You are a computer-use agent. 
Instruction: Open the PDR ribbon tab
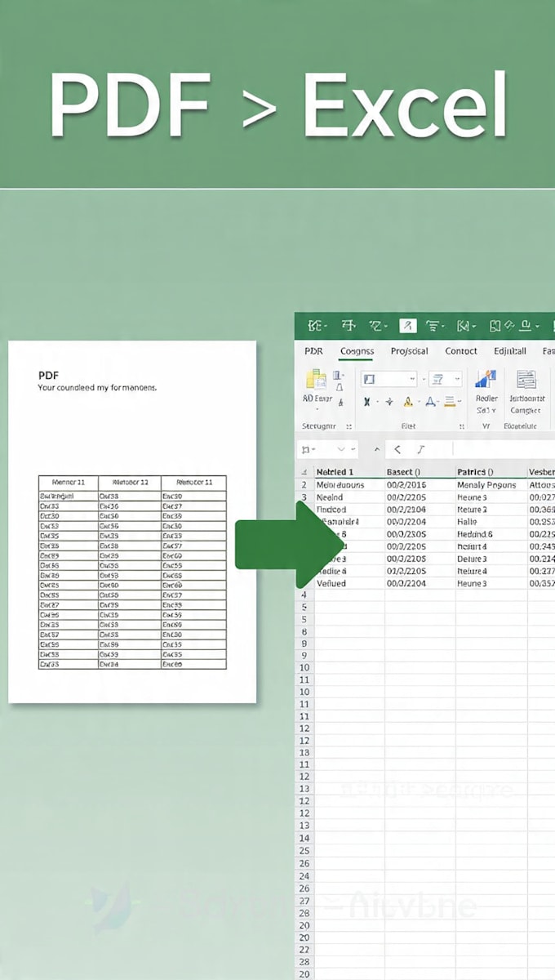pyautogui.click(x=313, y=351)
